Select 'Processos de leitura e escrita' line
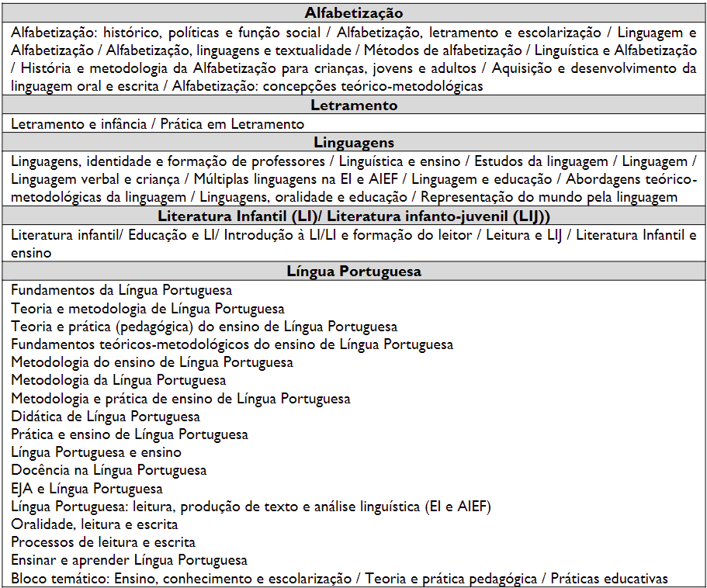This screenshot has width=707, height=588. 103,542
